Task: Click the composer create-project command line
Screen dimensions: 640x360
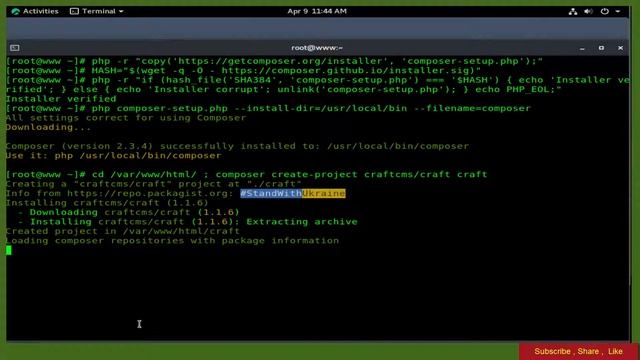Action: [x=247, y=174]
